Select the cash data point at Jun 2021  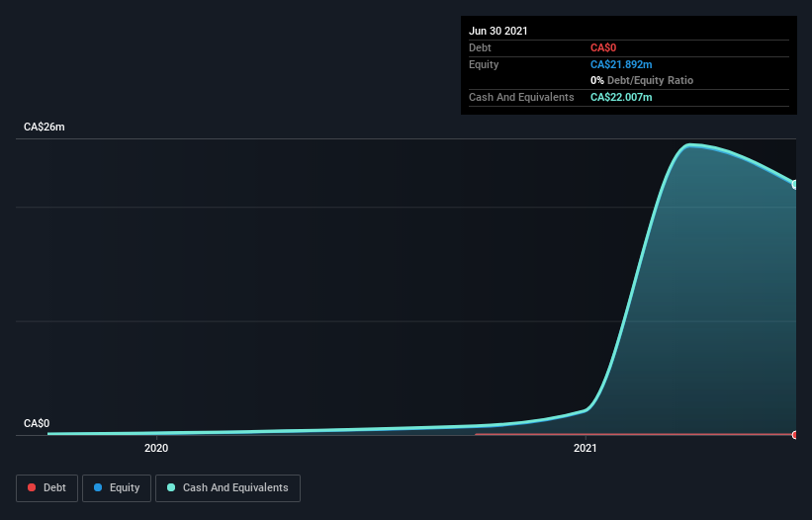click(x=795, y=185)
